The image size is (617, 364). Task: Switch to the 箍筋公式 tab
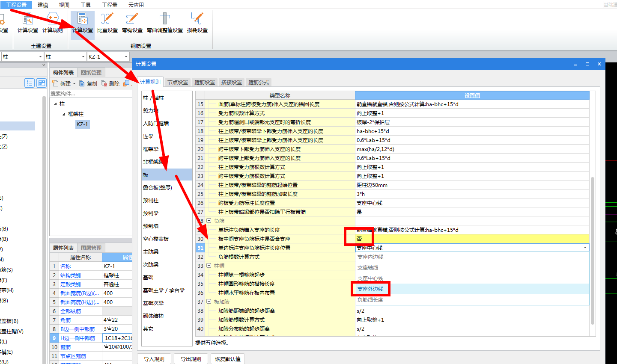click(x=259, y=82)
